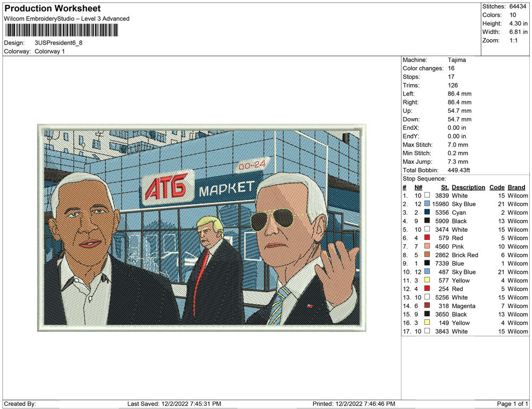Image resolution: width=532 pixels, height=409 pixels.
Task: Click the dark Blue swatch in stop row 9
Action: (427, 263)
